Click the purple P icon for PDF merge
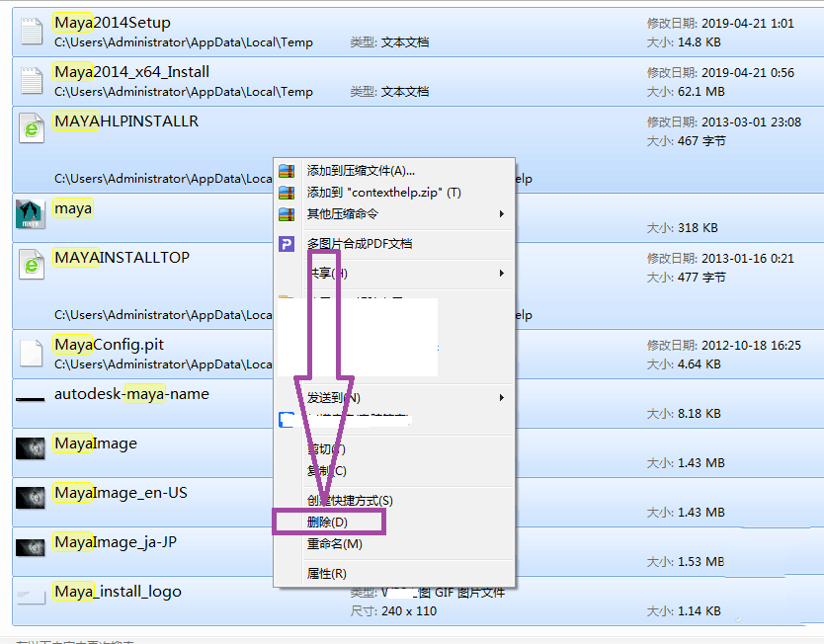 (x=287, y=244)
